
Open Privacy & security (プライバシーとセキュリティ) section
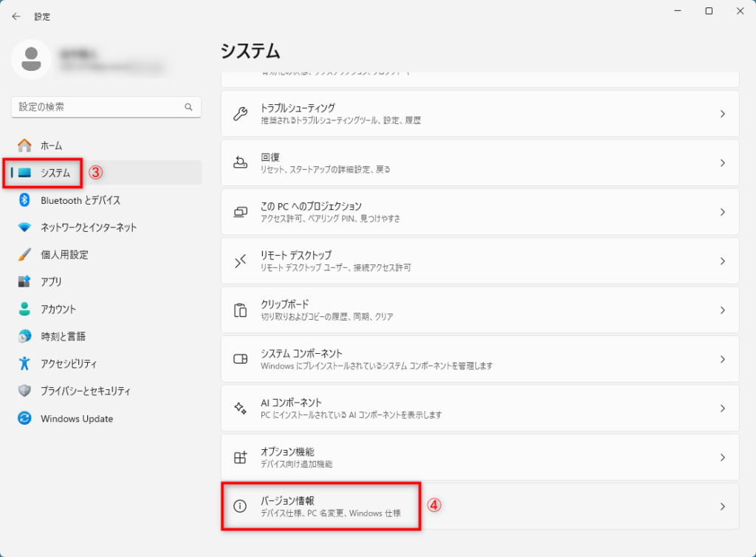tap(86, 391)
